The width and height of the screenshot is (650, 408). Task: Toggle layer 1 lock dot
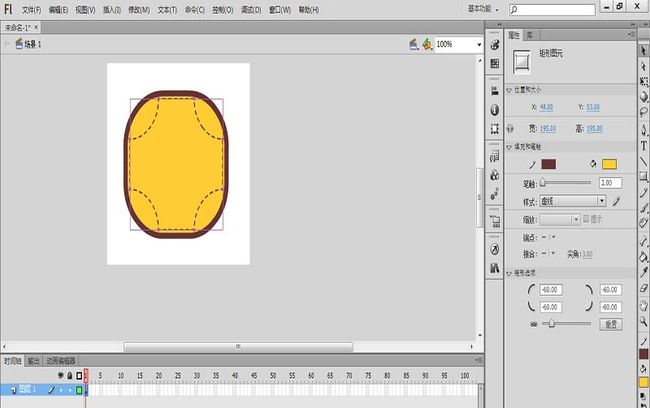point(70,390)
